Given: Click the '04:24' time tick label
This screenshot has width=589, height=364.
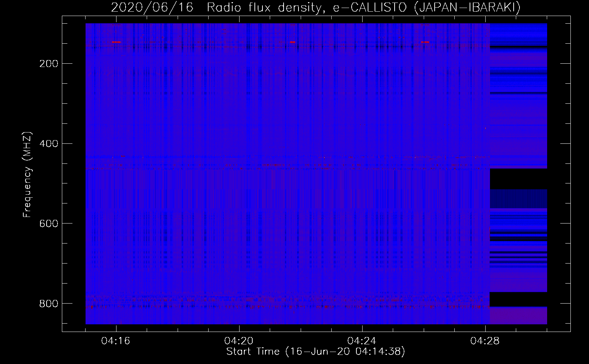Looking at the screenshot, I should [362, 341].
